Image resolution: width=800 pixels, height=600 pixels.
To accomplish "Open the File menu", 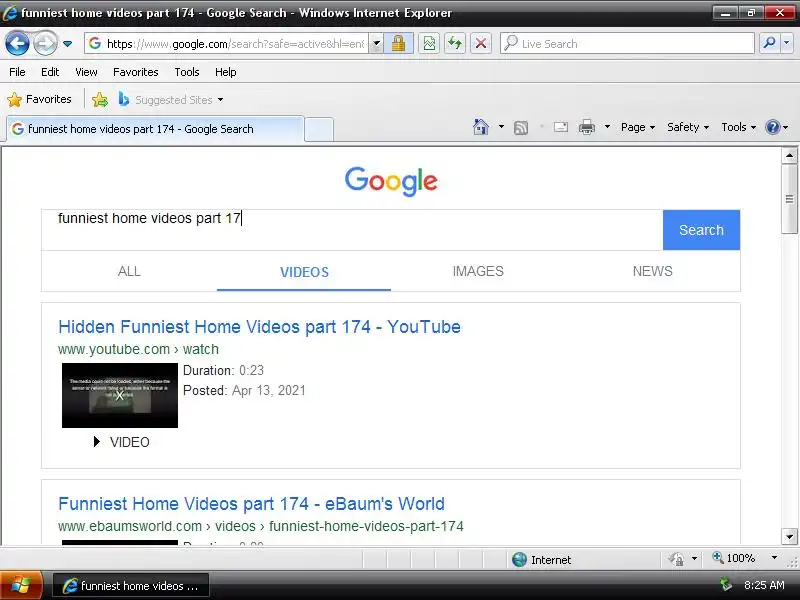I will tap(17, 72).
